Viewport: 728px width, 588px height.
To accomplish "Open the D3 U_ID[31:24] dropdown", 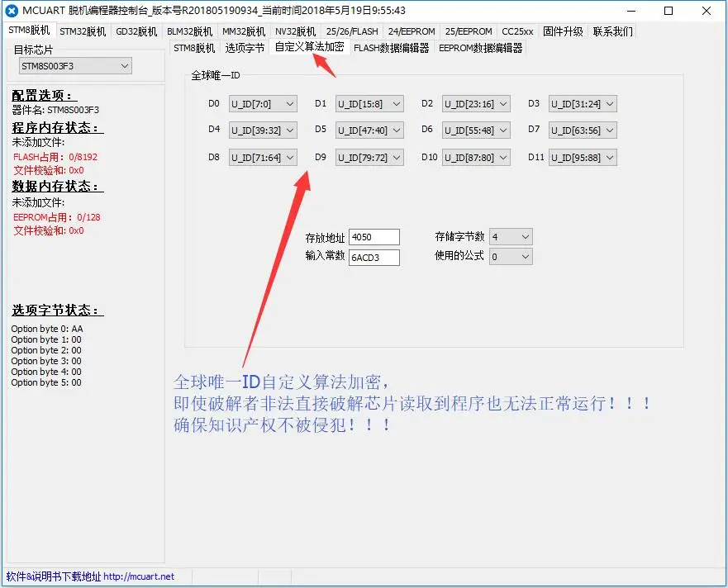I will pyautogui.click(x=583, y=104).
